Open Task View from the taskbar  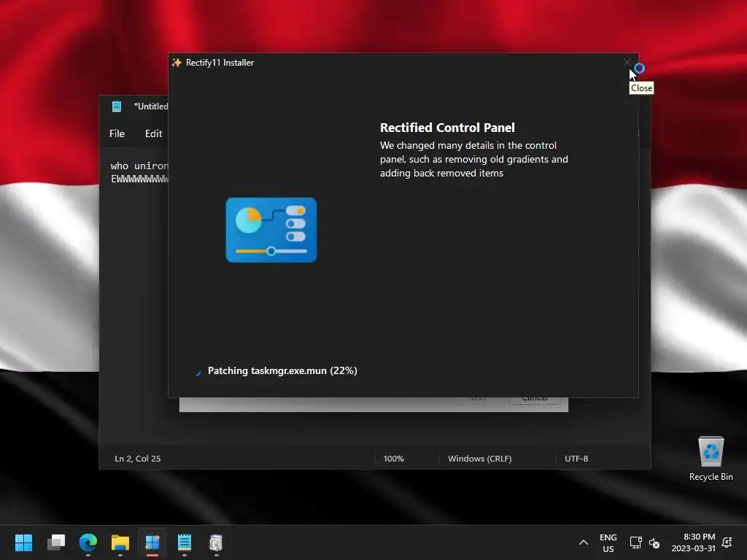tap(56, 542)
